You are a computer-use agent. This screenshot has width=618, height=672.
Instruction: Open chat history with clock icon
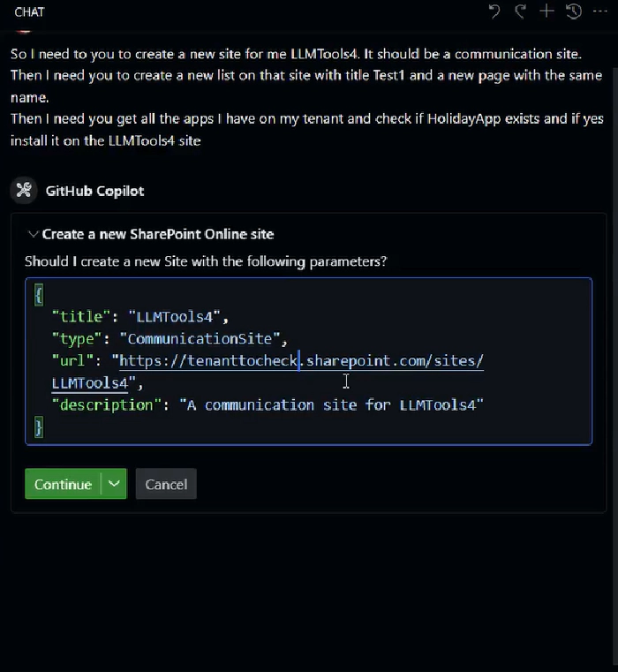tap(574, 11)
